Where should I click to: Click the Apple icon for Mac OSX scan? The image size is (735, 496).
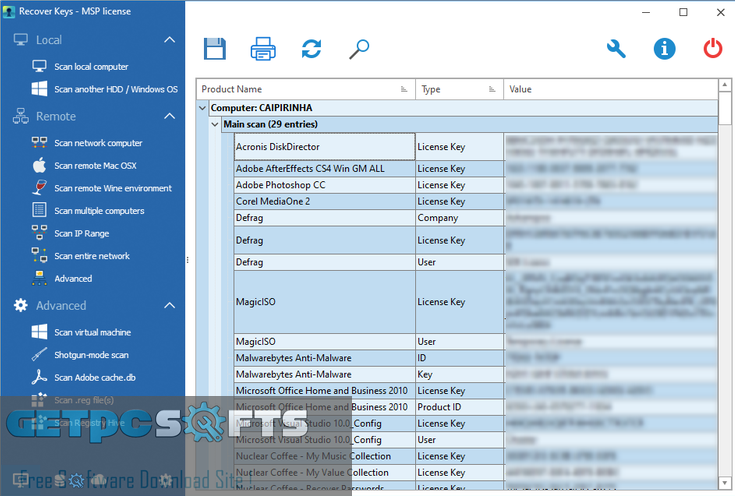39,165
